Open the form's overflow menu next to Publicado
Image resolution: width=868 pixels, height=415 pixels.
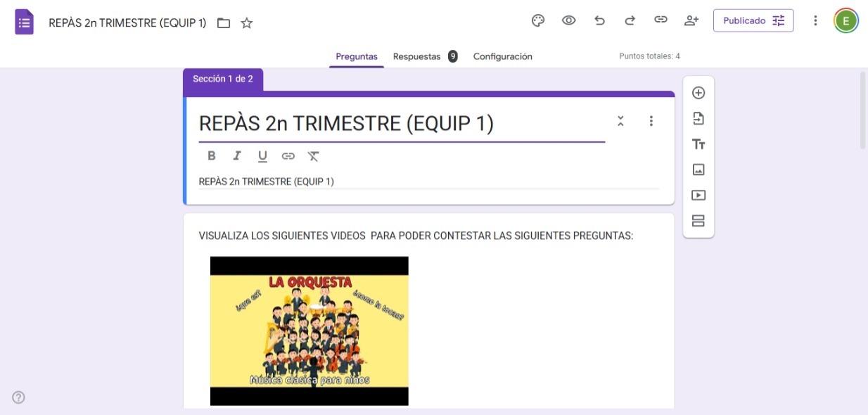(815, 20)
